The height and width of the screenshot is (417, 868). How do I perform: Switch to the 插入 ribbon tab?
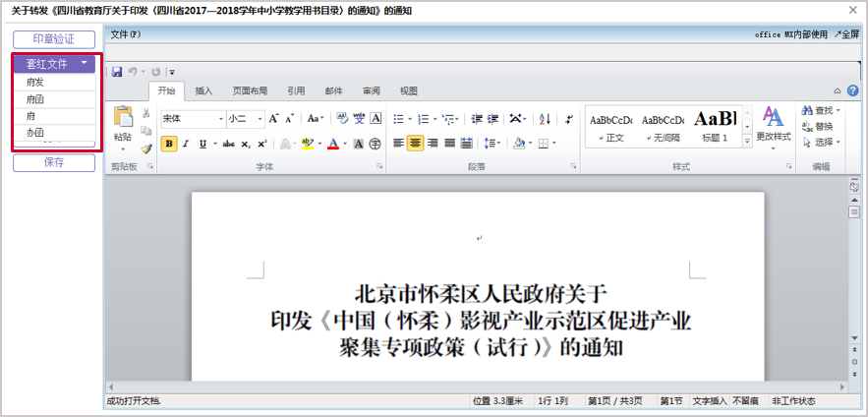203,90
